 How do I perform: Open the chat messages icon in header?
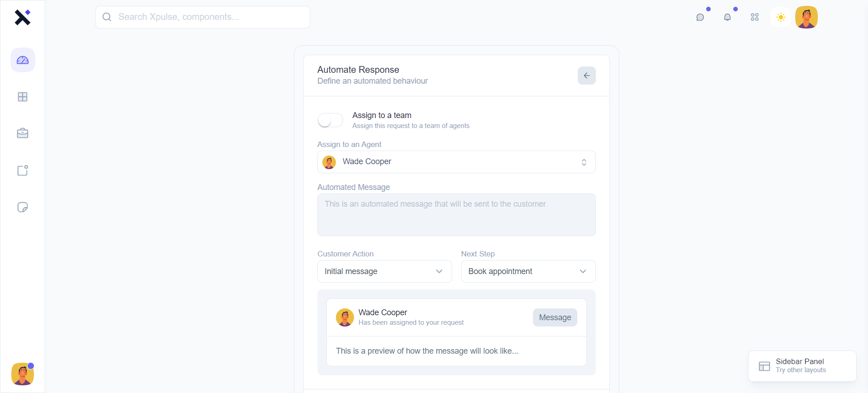pos(700,17)
